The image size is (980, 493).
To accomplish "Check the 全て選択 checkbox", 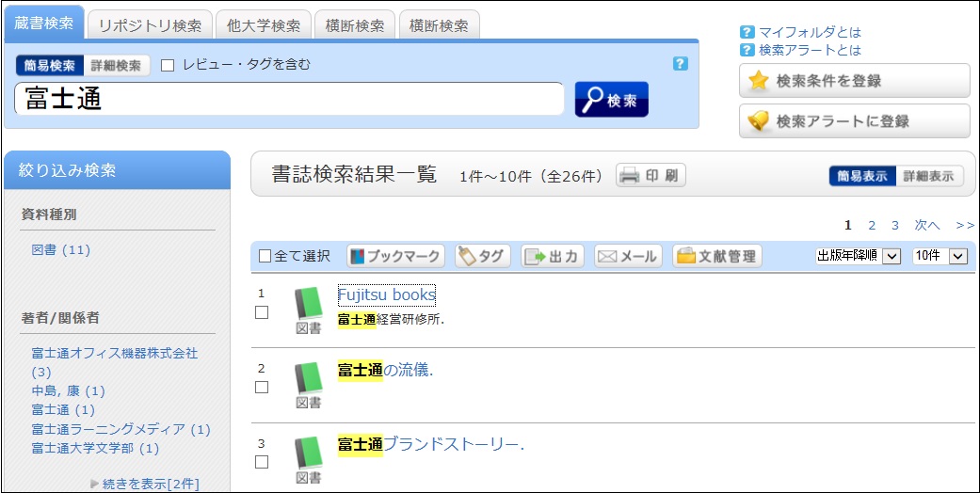I will 265,256.
